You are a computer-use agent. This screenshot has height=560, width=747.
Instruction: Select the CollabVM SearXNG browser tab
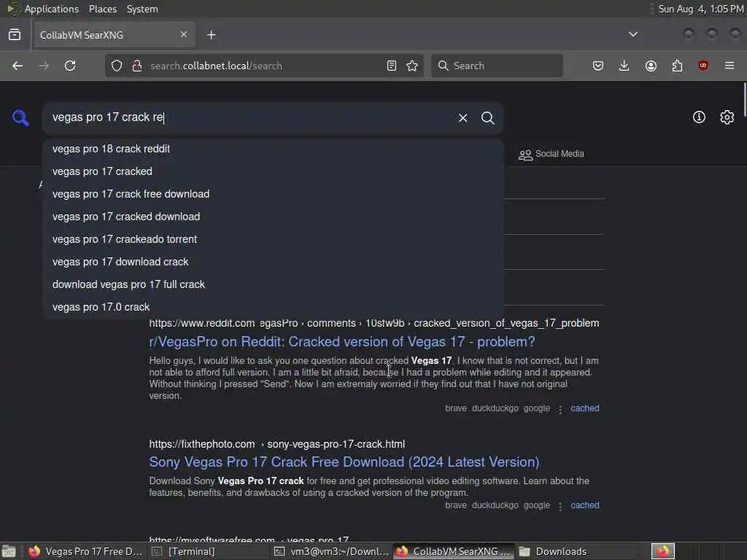(113, 35)
